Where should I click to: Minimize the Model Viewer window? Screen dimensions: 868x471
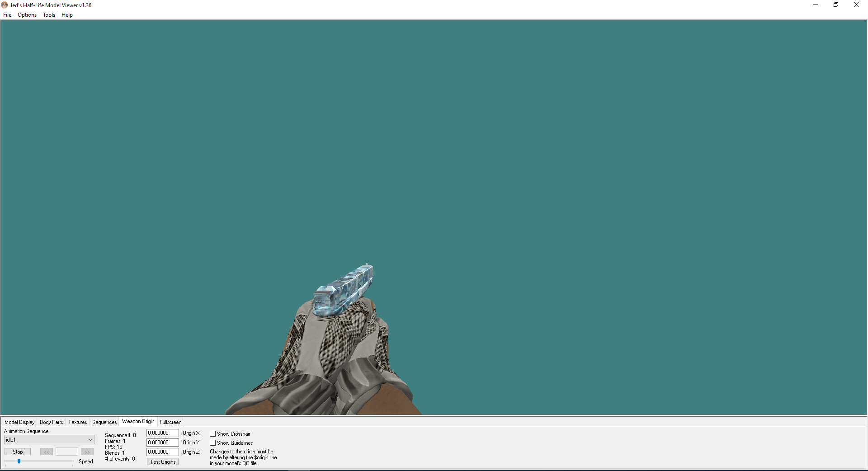816,5
